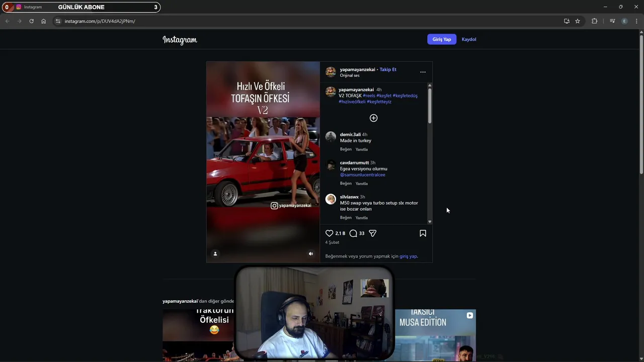The height and width of the screenshot is (362, 644).
Task: Reply to silviaswx's comment via Yanıtla
Action: tap(361, 218)
